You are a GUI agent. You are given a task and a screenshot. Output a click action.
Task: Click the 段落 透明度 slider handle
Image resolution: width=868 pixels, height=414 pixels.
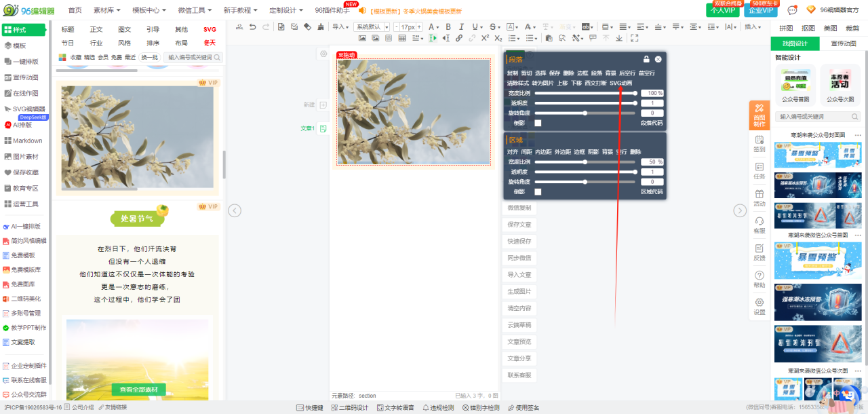point(635,103)
